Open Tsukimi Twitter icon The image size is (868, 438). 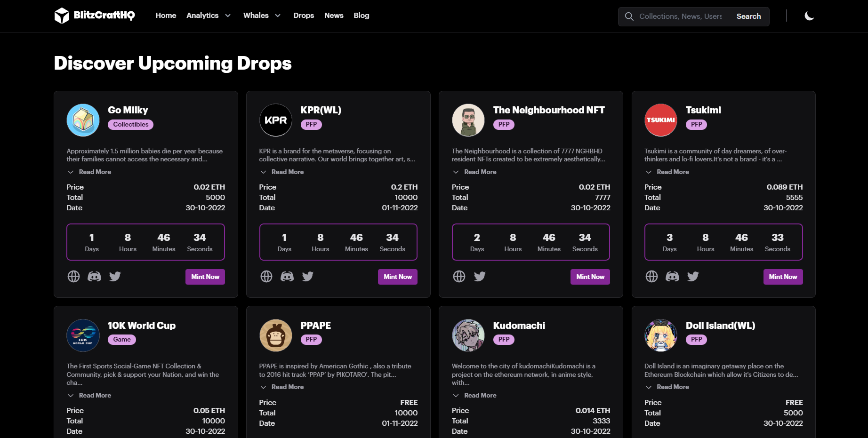(x=693, y=277)
